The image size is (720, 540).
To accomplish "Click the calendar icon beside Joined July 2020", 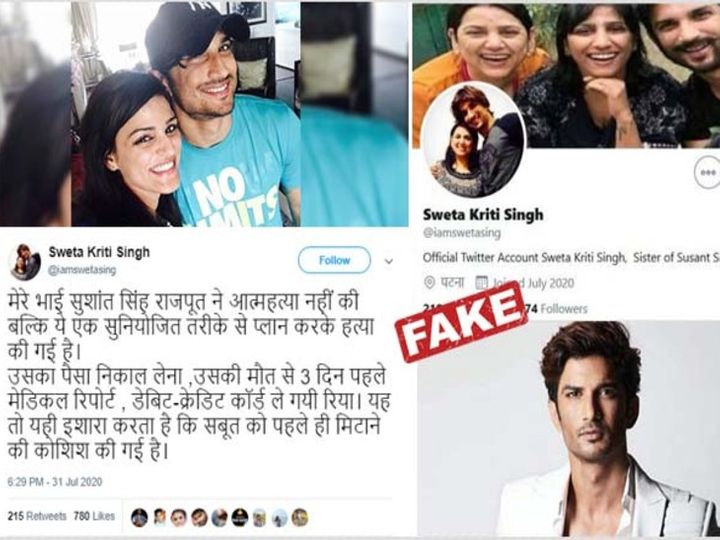I will pyautogui.click(x=481, y=282).
